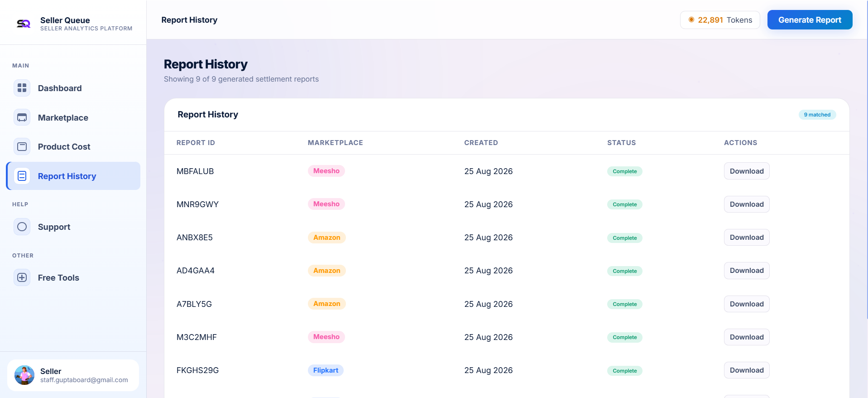
Task: Click created date of MNR9GWY row
Action: tap(489, 204)
